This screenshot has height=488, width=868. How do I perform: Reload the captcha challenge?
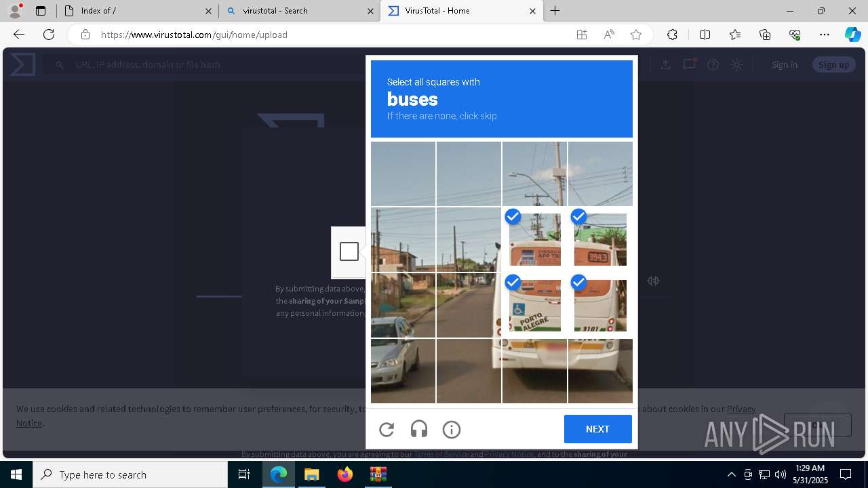[x=387, y=429]
